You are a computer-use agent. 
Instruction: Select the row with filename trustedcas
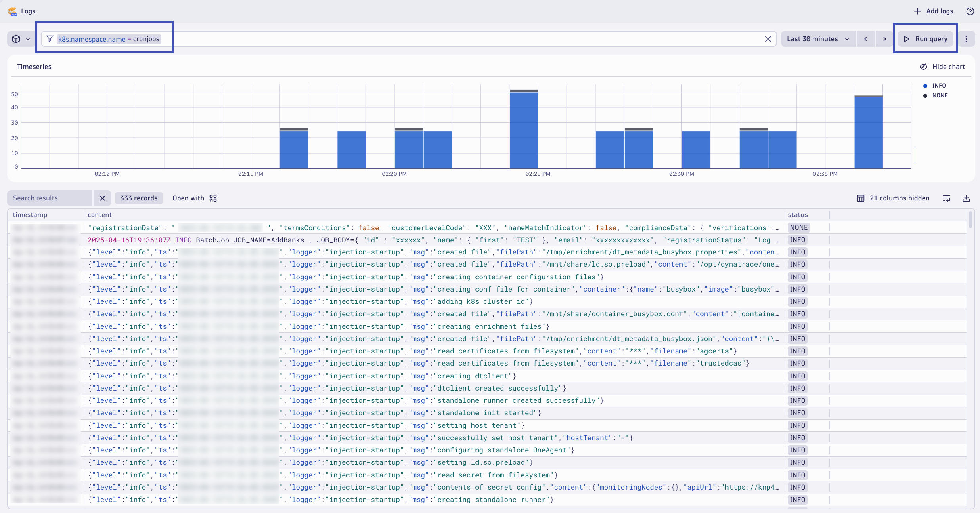(x=487, y=364)
